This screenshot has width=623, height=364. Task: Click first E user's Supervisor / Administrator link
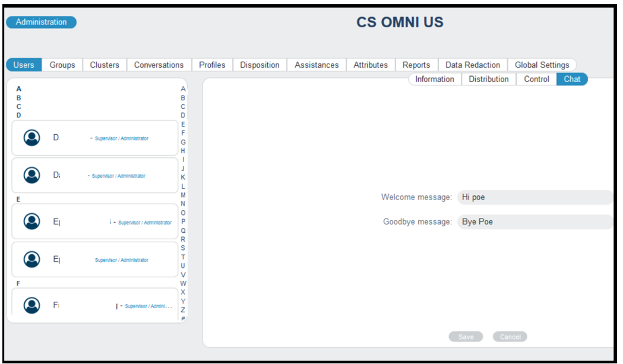click(145, 223)
